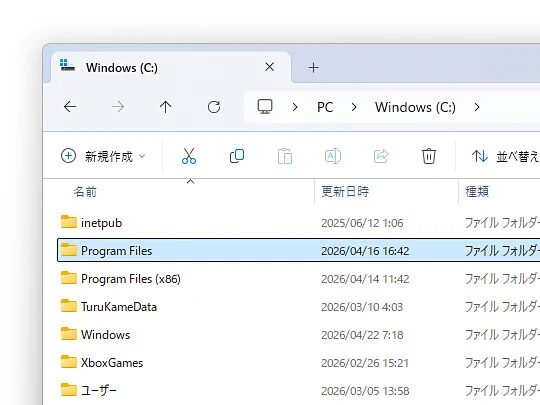540x405 pixels.
Task: Click the inetpub folder icon
Action: point(69,222)
